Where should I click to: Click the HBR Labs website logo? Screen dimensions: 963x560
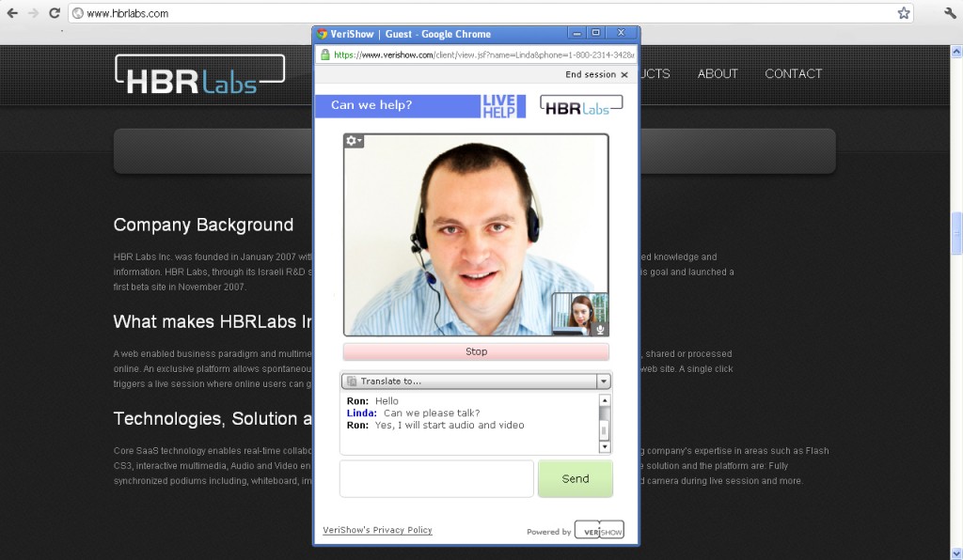[199, 75]
